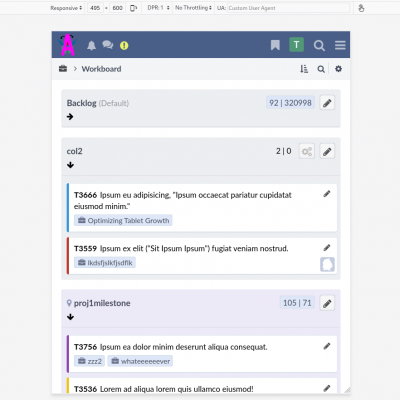This screenshot has height=400, width=400.
Task: Open global search magnifier in header
Action: click(x=319, y=45)
